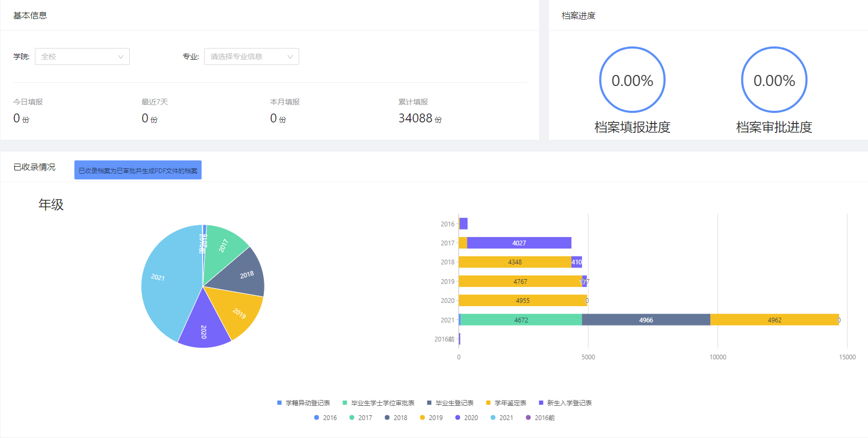Screen dimensions: 868x438
Task: Click the 已收录情况 section title
Action: 34,167
